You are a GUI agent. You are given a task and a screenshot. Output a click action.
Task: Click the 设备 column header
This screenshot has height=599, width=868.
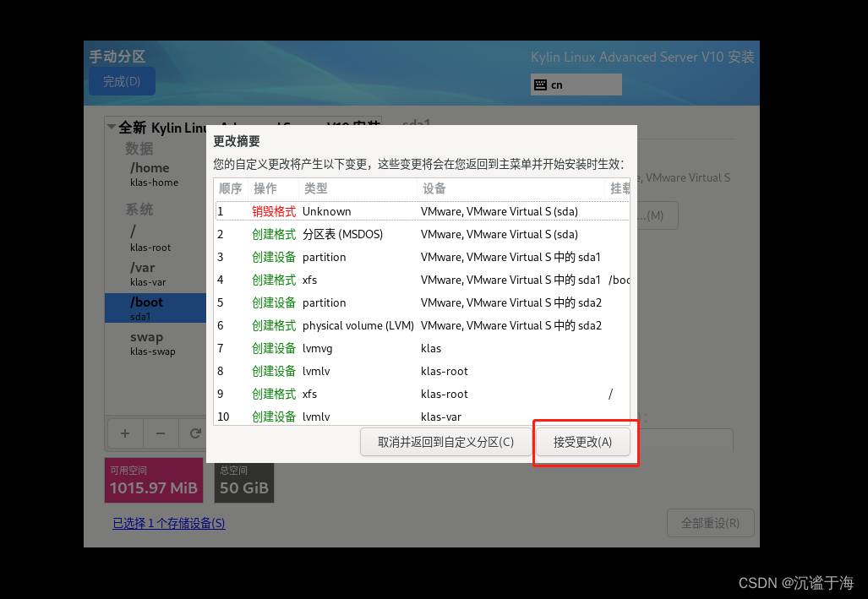[434, 188]
